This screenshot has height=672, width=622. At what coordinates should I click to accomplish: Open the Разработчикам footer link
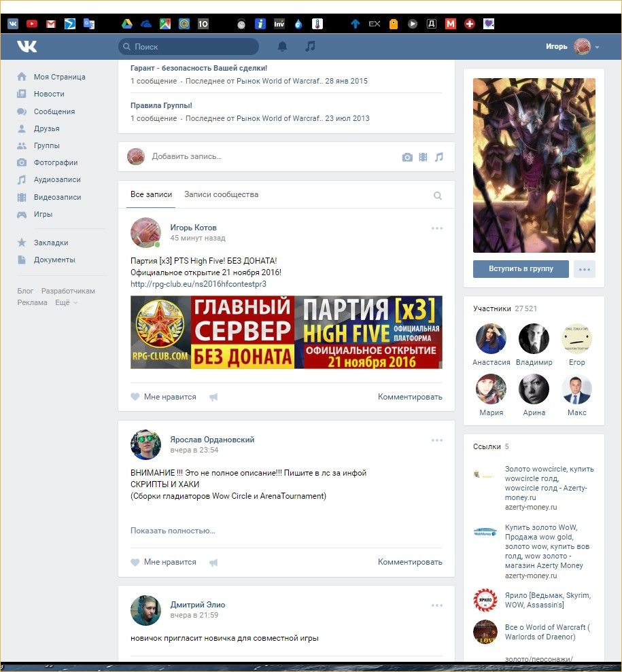coord(68,291)
